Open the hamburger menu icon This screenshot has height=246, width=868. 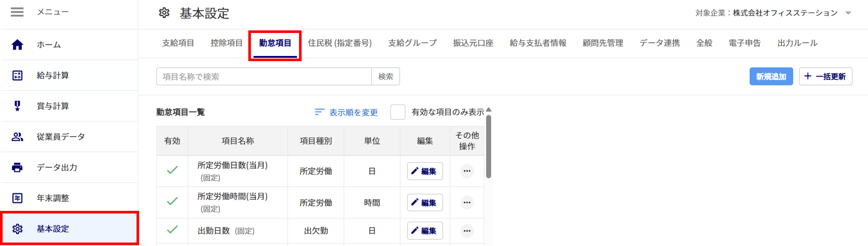coord(17,12)
